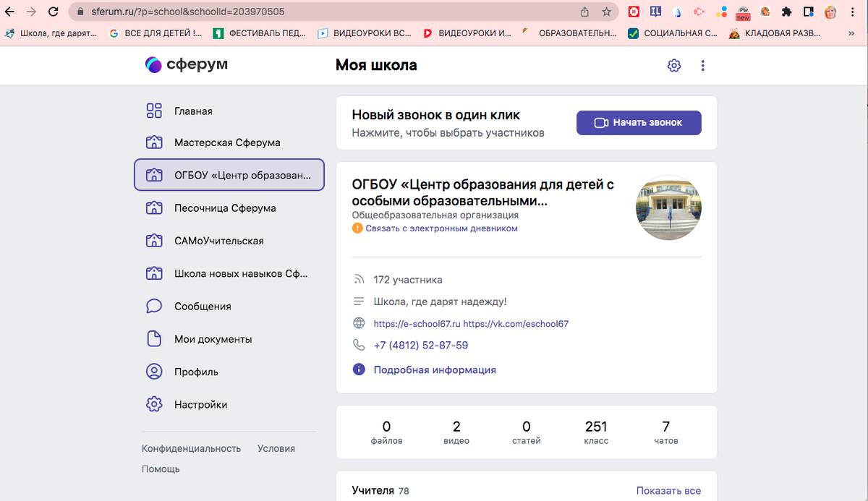This screenshot has height=501, width=868.
Task: Click the Мастерская Сферума school icon
Action: pyautogui.click(x=154, y=142)
